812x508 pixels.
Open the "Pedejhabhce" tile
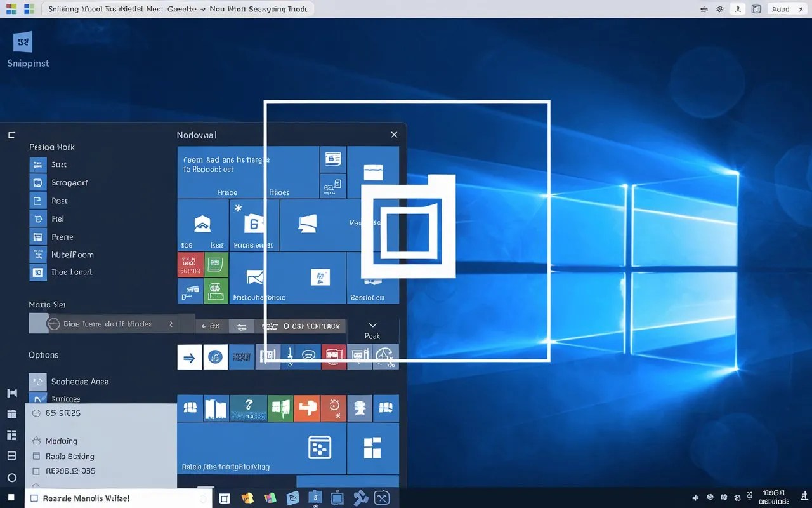[287, 278]
